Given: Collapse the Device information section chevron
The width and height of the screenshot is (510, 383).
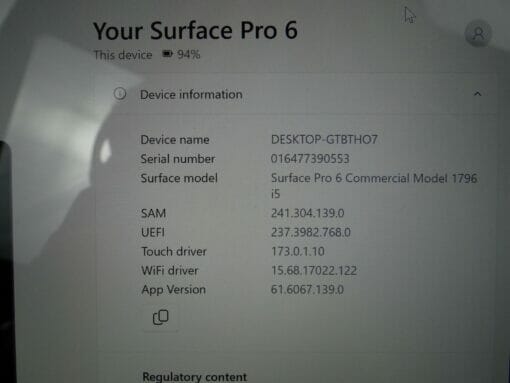Looking at the screenshot, I should click(477, 94).
